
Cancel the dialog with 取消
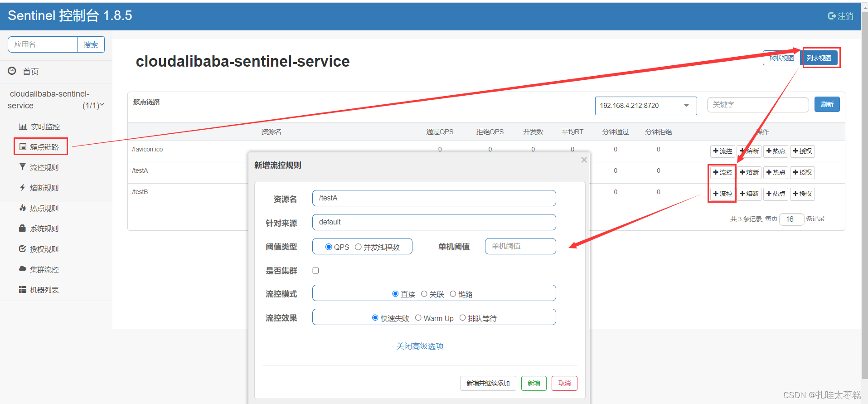click(564, 383)
